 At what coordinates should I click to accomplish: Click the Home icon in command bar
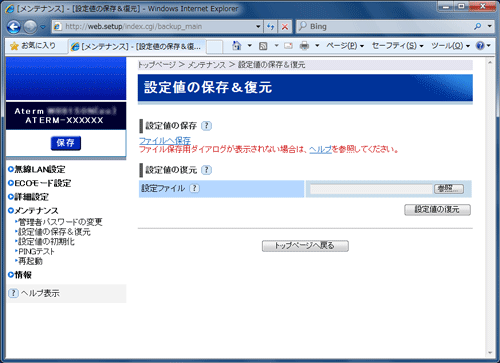[237, 46]
